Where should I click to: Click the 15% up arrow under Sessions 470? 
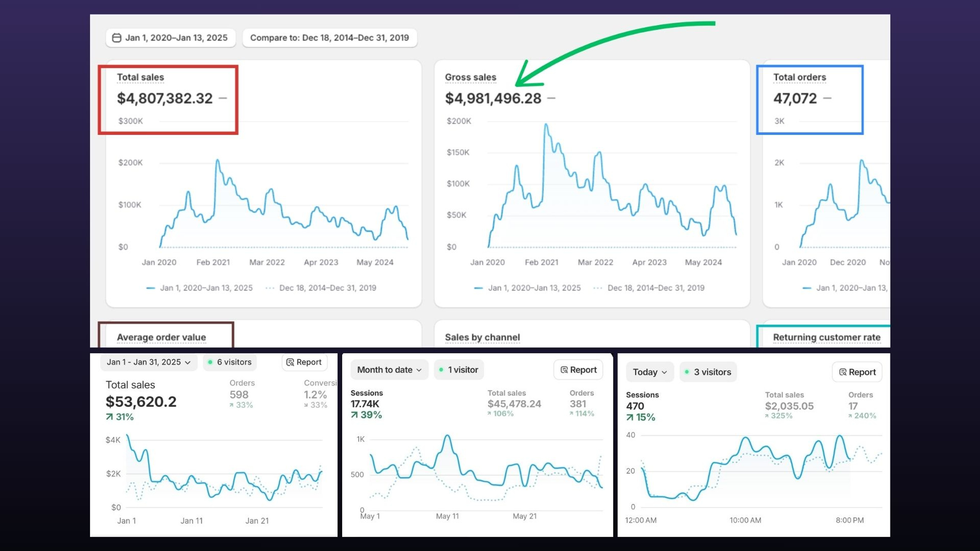point(630,417)
